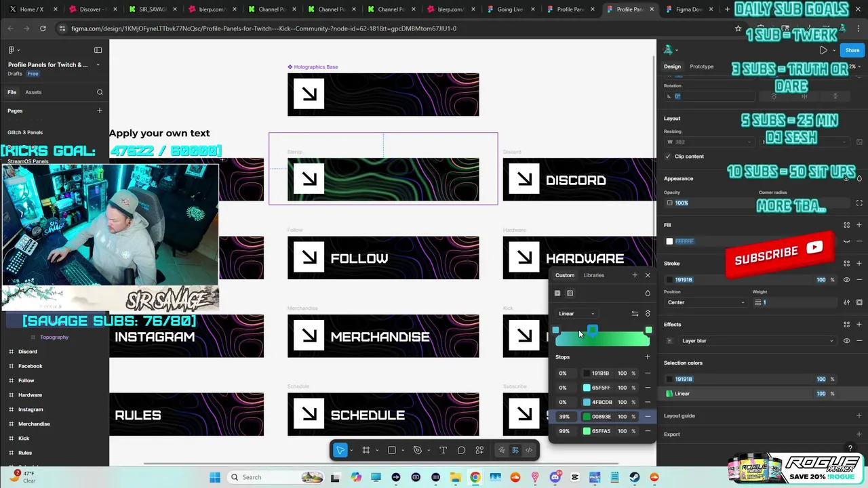This screenshot has height=488, width=868.
Task: Open the Glitch 3 Panels page
Action: [25, 133]
